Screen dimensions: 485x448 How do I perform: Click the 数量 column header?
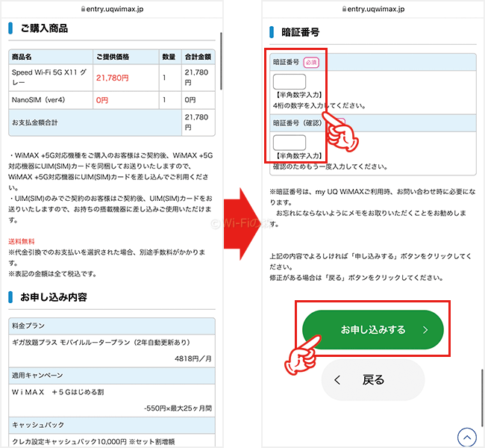[169, 57]
